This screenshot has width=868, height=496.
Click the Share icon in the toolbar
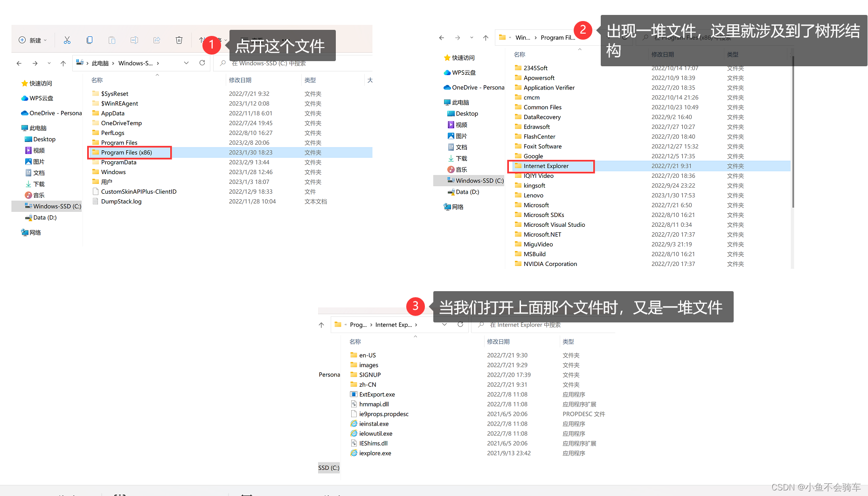coord(157,40)
